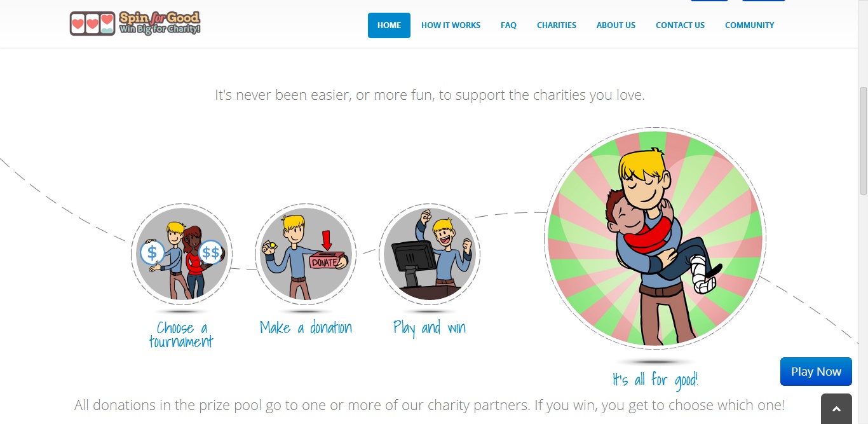
Task: Click the Play Now button
Action: coord(816,372)
